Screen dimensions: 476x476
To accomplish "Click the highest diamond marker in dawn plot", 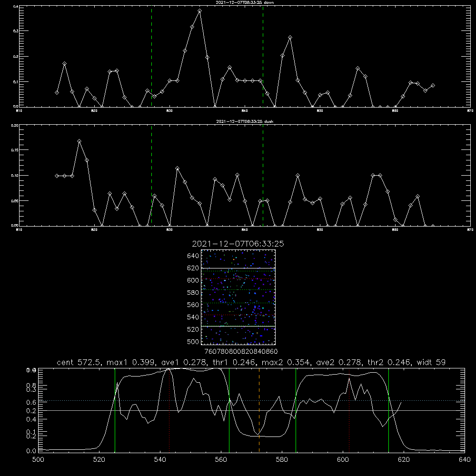I will tap(199, 11).
